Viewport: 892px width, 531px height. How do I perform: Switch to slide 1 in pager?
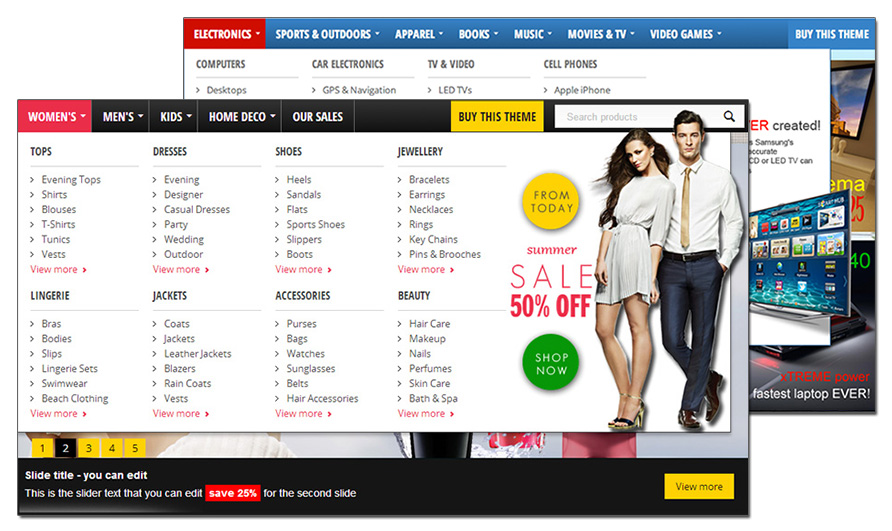[x=42, y=448]
